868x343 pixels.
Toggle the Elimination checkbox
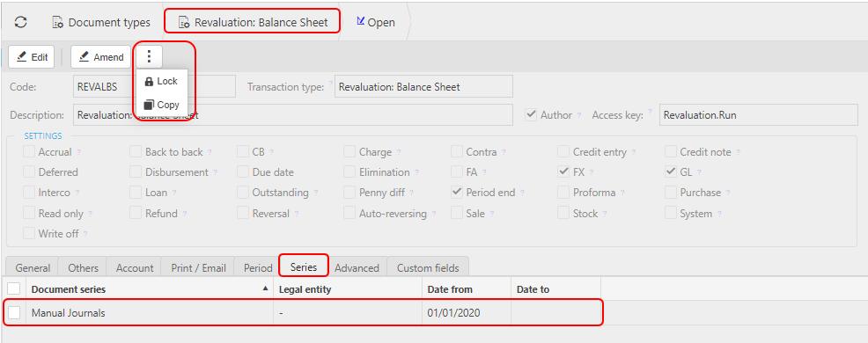pyautogui.click(x=349, y=172)
